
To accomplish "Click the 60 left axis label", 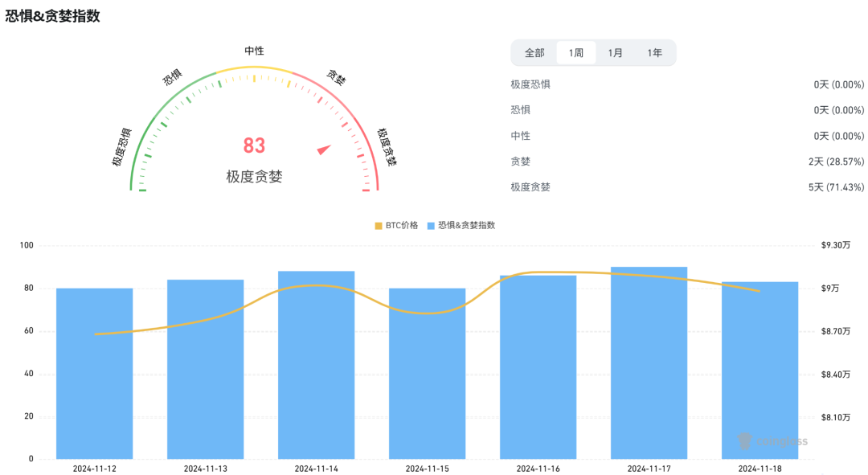I will tap(29, 331).
